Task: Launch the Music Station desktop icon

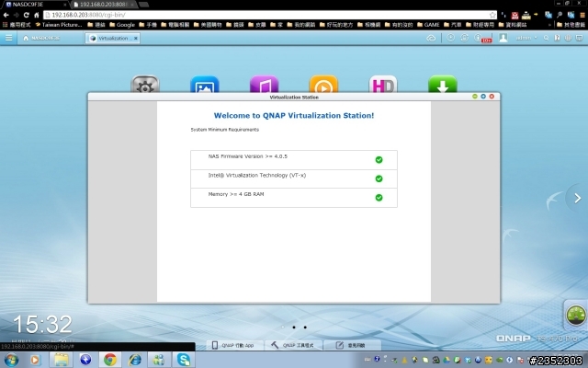Action: [264, 84]
